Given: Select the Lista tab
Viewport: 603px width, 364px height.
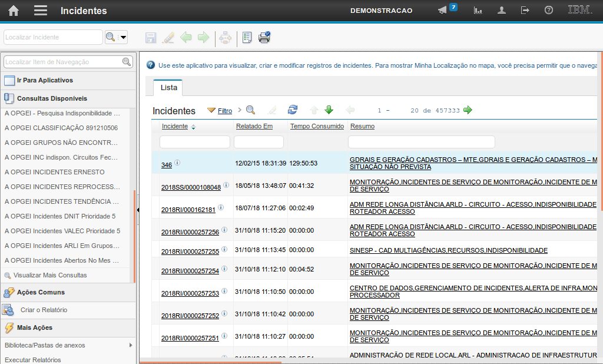Looking at the screenshot, I should 168,88.
